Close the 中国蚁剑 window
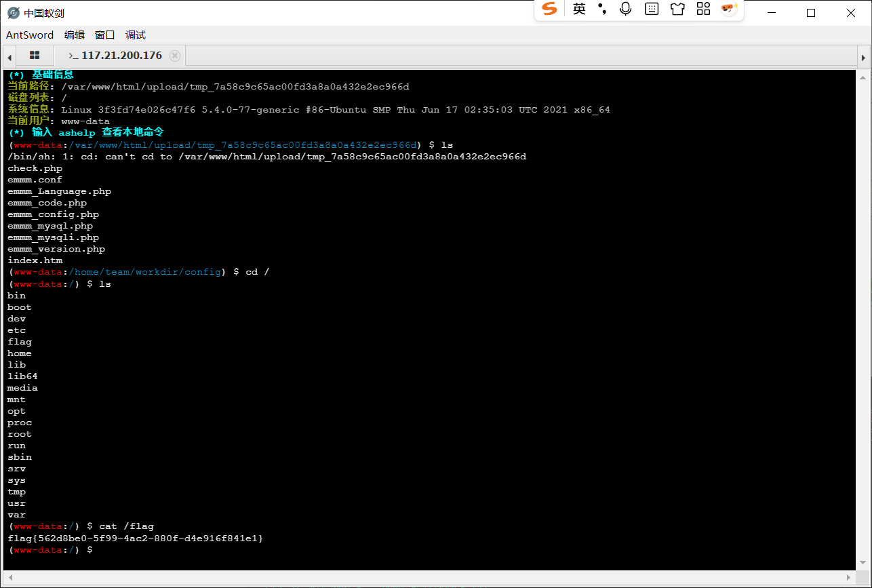 (851, 13)
